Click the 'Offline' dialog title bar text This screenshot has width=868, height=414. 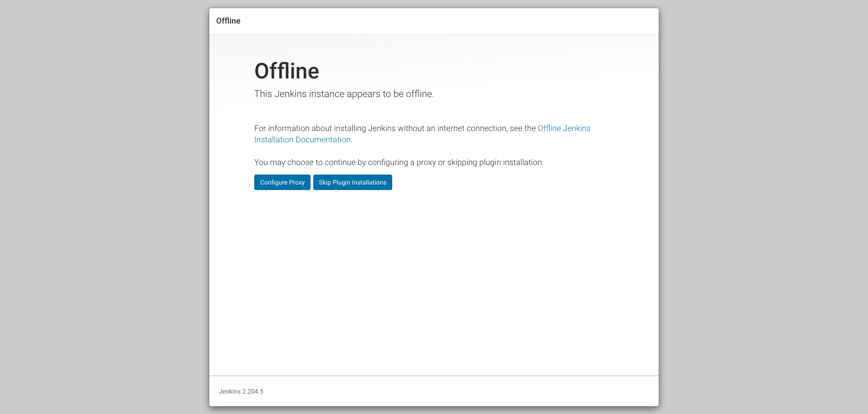click(x=228, y=21)
